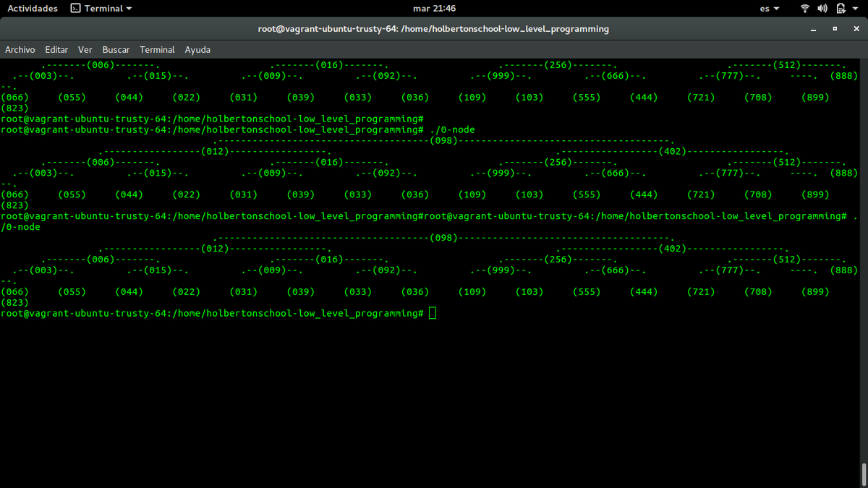Minimize the terminal window
Screen dimensions: 868x488
point(813,30)
